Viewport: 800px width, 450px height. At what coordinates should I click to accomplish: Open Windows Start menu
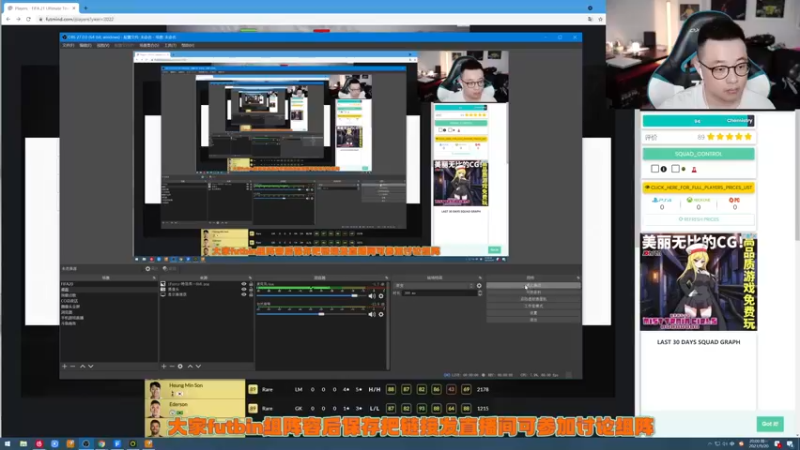[7, 444]
